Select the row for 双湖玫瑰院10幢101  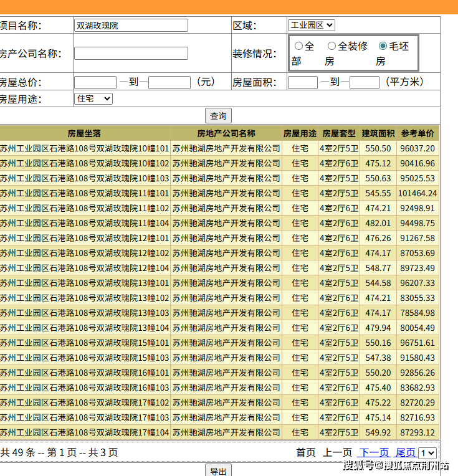coord(84,148)
